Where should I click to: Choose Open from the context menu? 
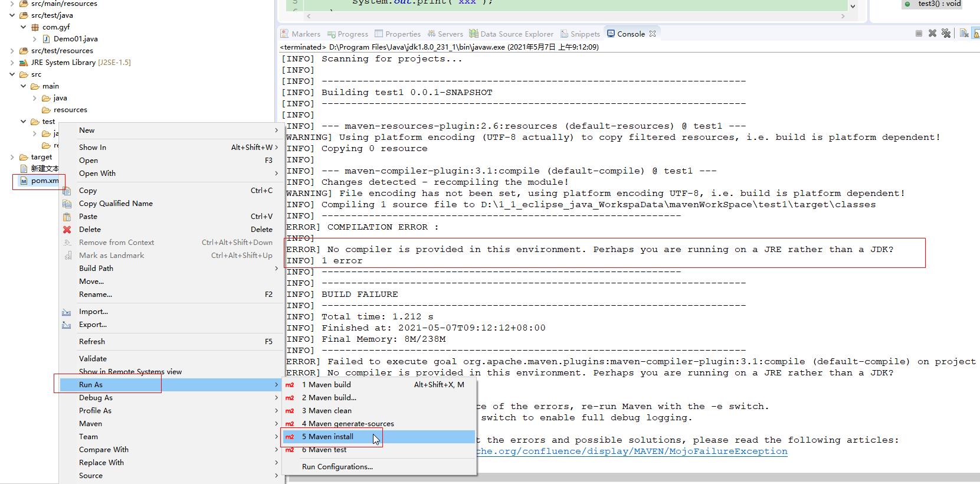(171, 161)
